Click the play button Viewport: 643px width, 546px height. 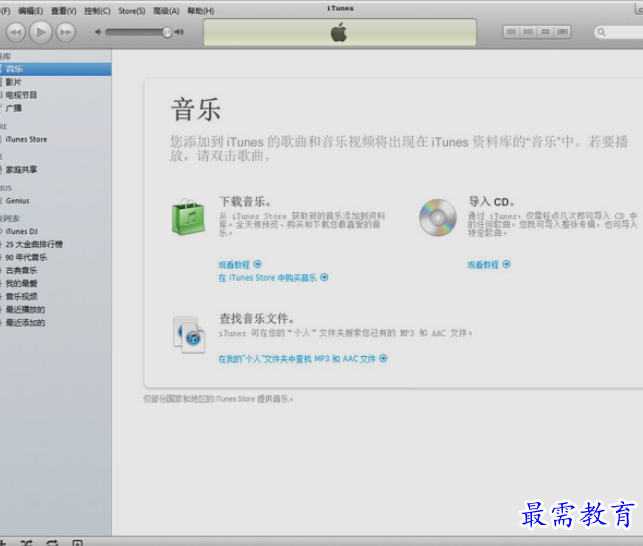(41, 32)
